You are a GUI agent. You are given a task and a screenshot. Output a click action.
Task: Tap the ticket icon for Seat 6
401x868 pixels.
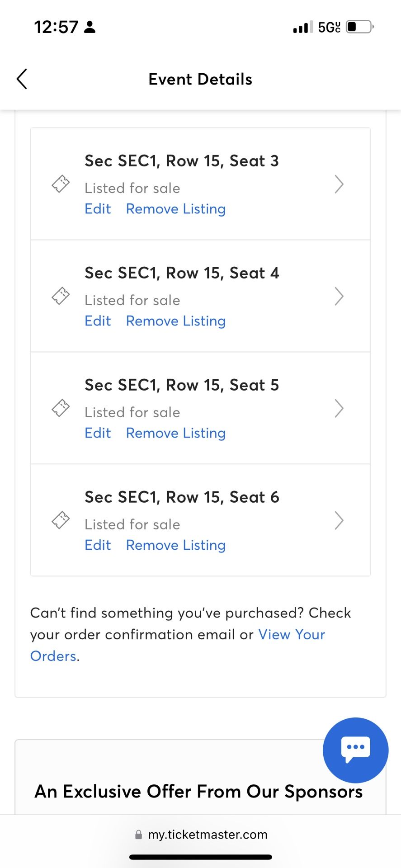[61, 520]
